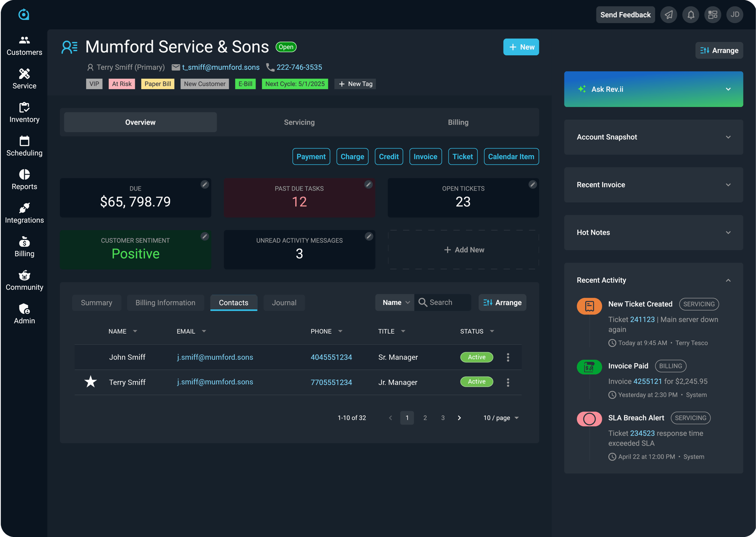Open row actions for John Smiff
756x537 pixels.
click(x=508, y=357)
